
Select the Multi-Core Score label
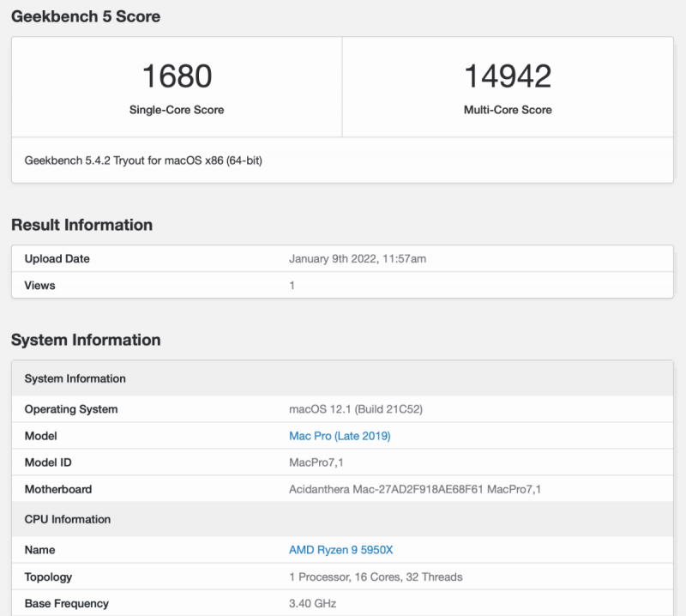pos(508,110)
